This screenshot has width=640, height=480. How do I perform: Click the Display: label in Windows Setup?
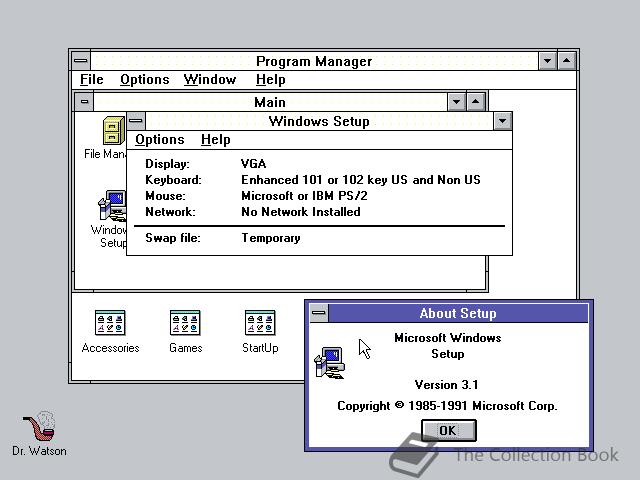(167, 164)
